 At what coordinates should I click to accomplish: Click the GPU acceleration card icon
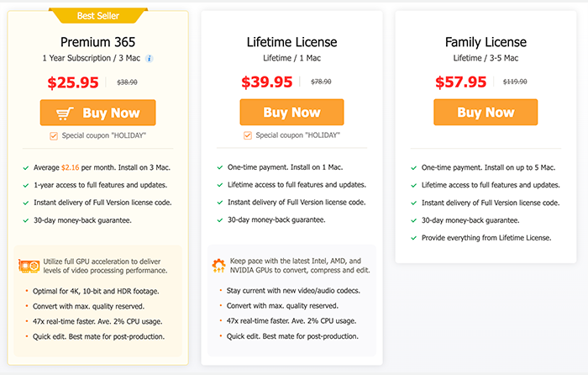(x=29, y=267)
